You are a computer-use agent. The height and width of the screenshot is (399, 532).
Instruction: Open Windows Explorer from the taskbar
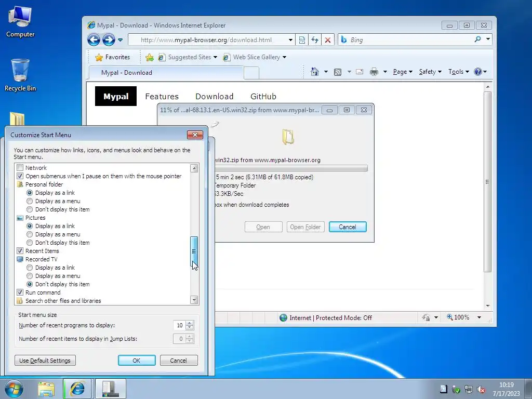tap(46, 389)
